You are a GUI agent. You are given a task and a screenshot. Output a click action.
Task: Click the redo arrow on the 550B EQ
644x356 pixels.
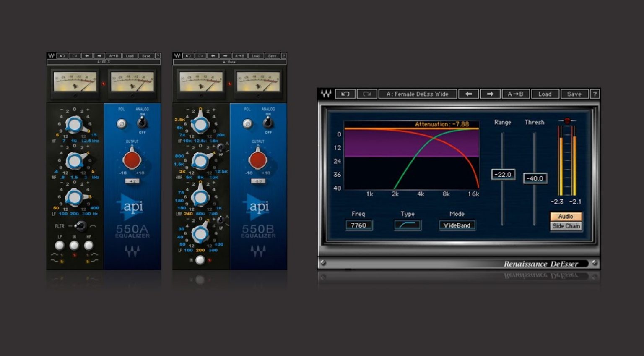tap(200, 55)
